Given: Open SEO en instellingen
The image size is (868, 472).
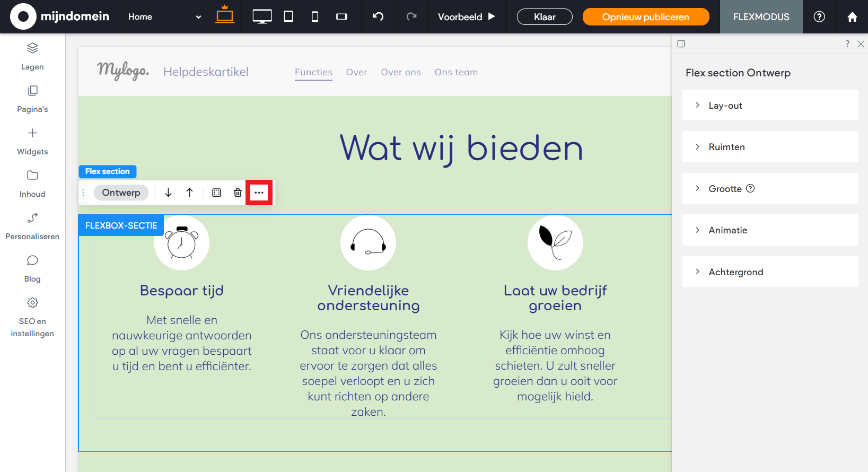Looking at the screenshot, I should (x=32, y=317).
